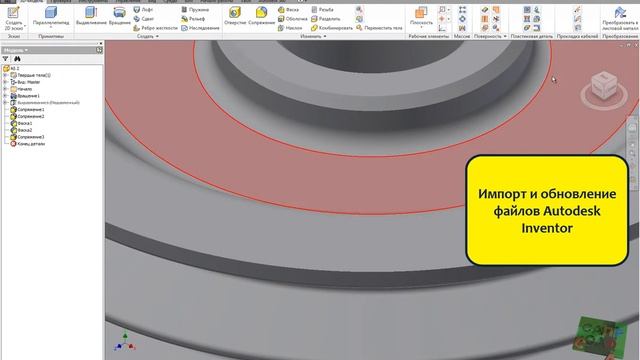The height and width of the screenshot is (360, 640).
Task: Click the binoculars find icon in browser
Action: point(17,59)
